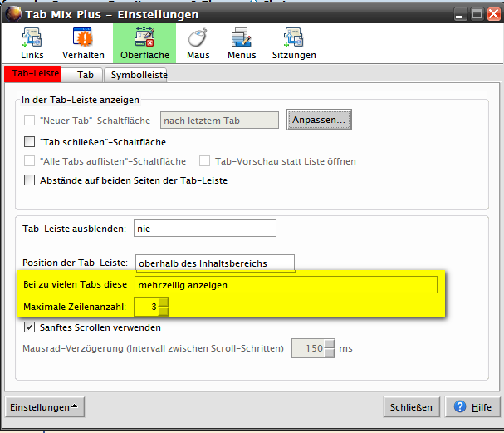
Task: Click the blue question mark Hilfe icon
Action: (x=460, y=406)
